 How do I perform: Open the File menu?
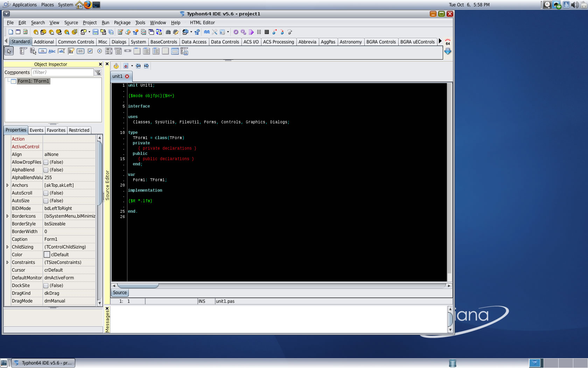(x=10, y=22)
